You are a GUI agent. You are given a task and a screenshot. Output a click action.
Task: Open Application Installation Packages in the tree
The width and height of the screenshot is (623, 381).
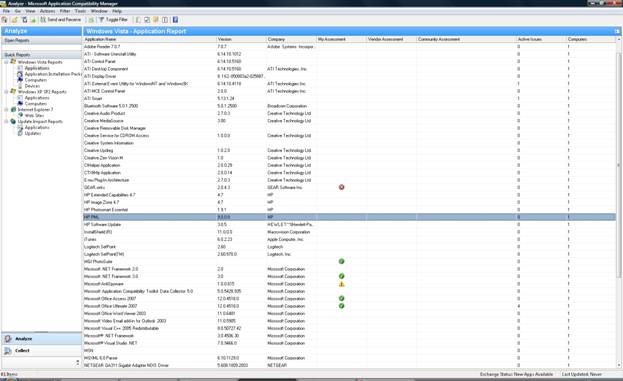pyautogui.click(x=53, y=74)
